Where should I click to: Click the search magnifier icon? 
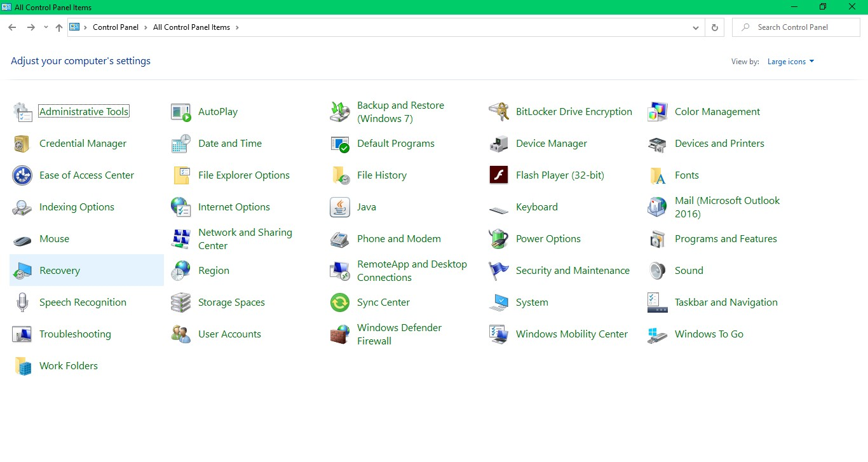[x=745, y=27]
